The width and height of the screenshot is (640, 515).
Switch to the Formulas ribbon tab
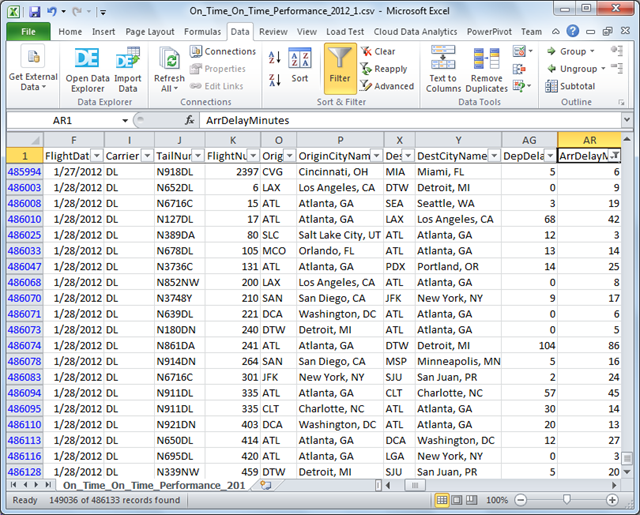[202, 31]
